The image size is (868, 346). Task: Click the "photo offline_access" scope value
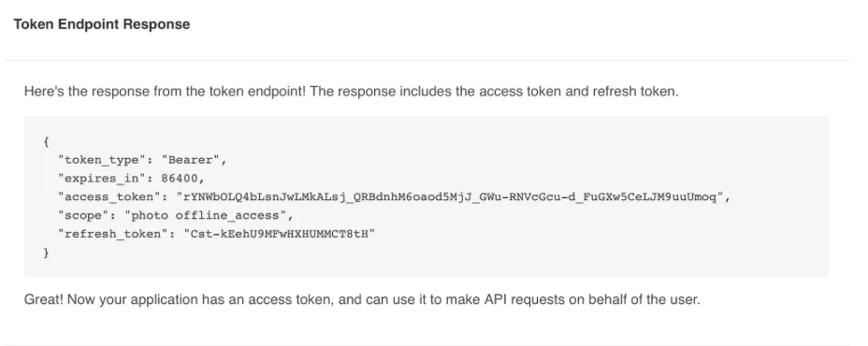click(x=206, y=215)
